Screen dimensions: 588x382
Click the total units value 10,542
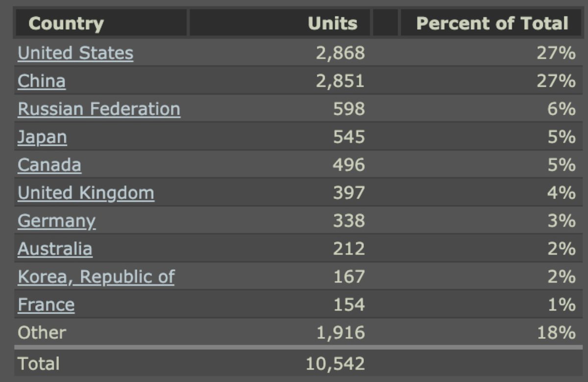tap(335, 363)
